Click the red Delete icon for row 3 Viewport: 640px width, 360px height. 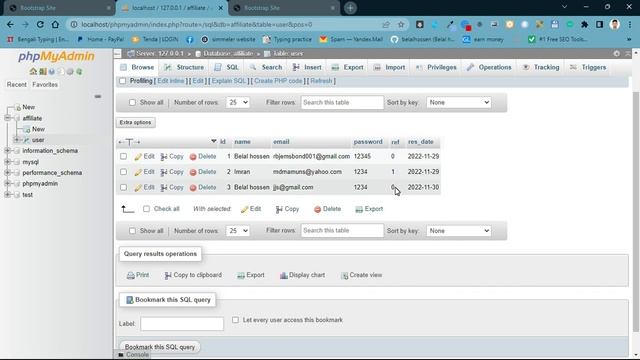tap(193, 188)
